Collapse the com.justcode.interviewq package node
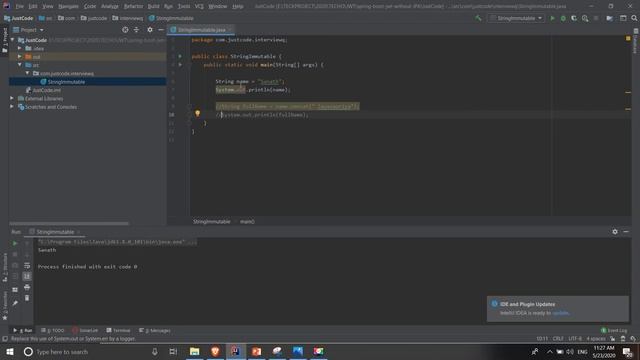This screenshot has width=640, height=360. [27, 73]
